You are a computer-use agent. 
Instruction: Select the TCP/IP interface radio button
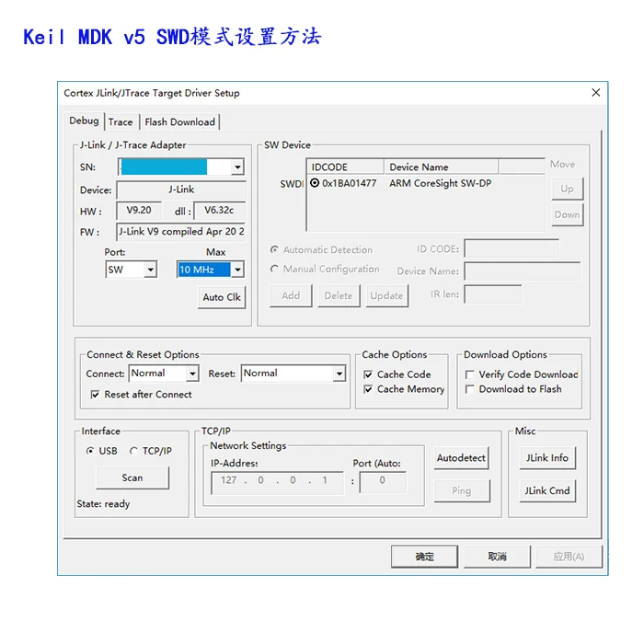133,451
